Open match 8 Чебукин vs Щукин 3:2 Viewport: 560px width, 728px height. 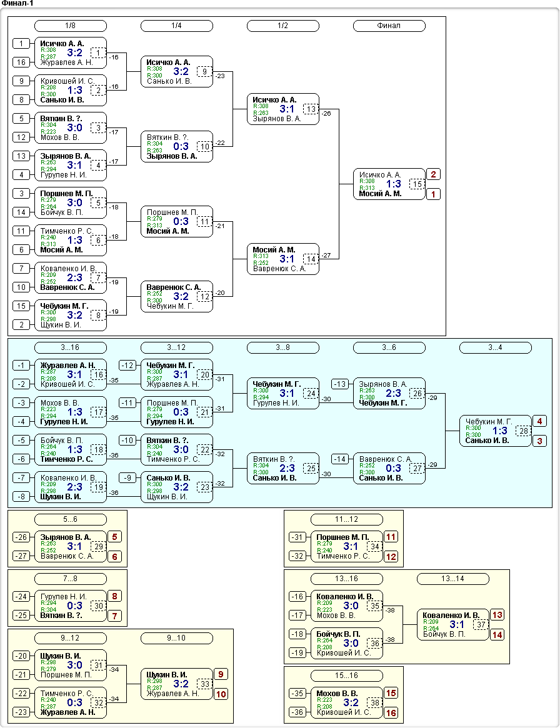click(71, 315)
